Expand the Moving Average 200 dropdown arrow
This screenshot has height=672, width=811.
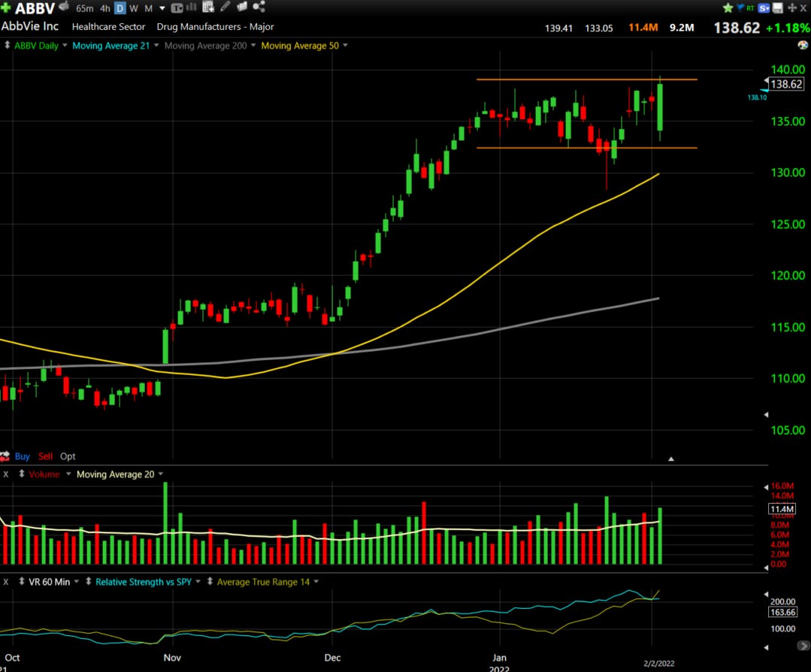pos(253,46)
